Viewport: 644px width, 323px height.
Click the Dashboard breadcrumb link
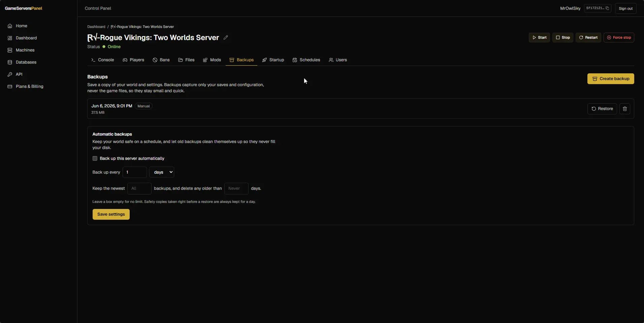[96, 27]
